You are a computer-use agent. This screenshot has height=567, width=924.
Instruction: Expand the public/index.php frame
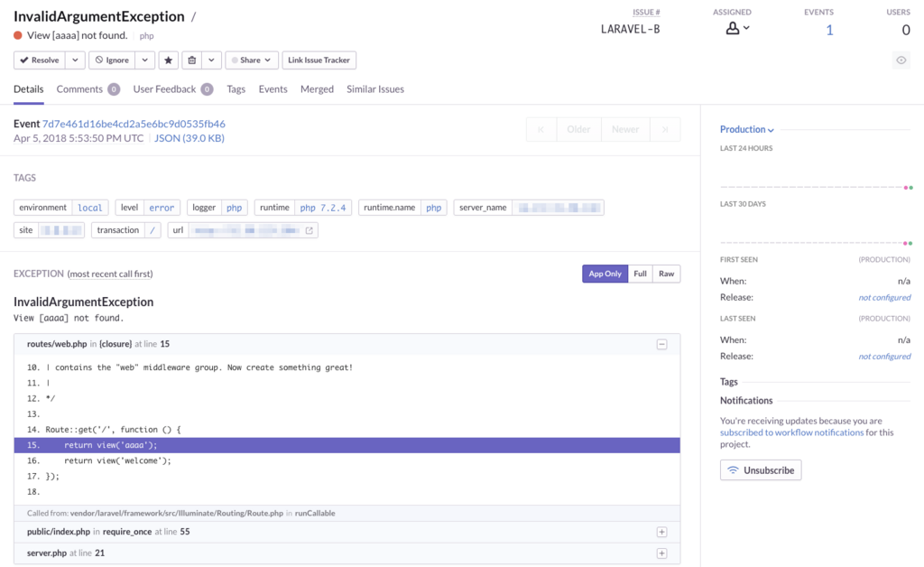(661, 532)
